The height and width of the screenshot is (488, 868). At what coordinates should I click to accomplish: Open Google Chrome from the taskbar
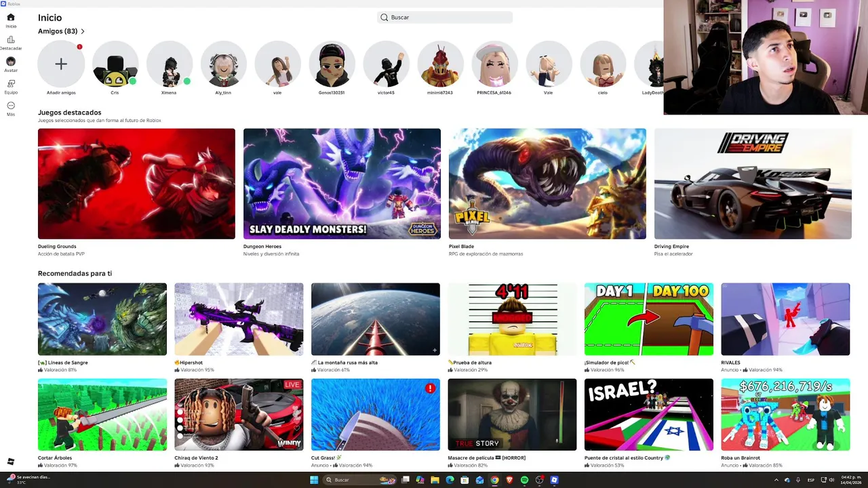click(494, 480)
